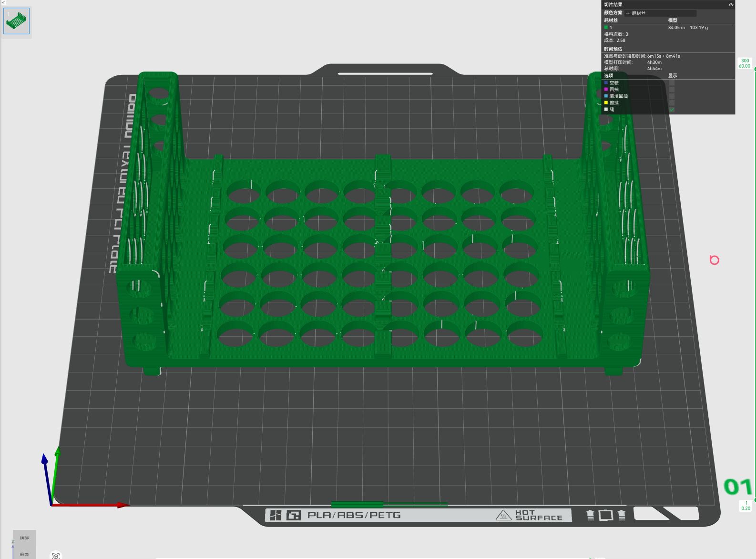Uncheck the 缝 display checkbox
Image resolution: width=756 pixels, height=559 pixels.
click(672, 110)
